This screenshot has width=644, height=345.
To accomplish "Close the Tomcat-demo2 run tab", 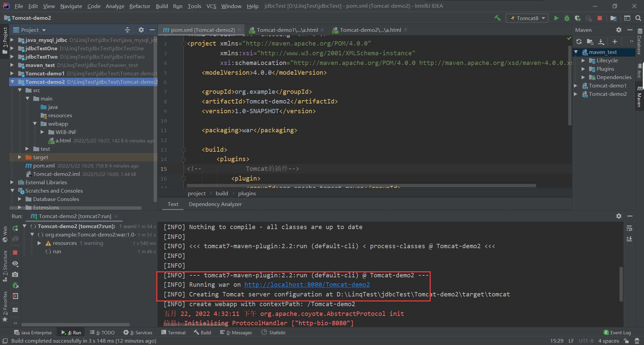I will point(116,216).
